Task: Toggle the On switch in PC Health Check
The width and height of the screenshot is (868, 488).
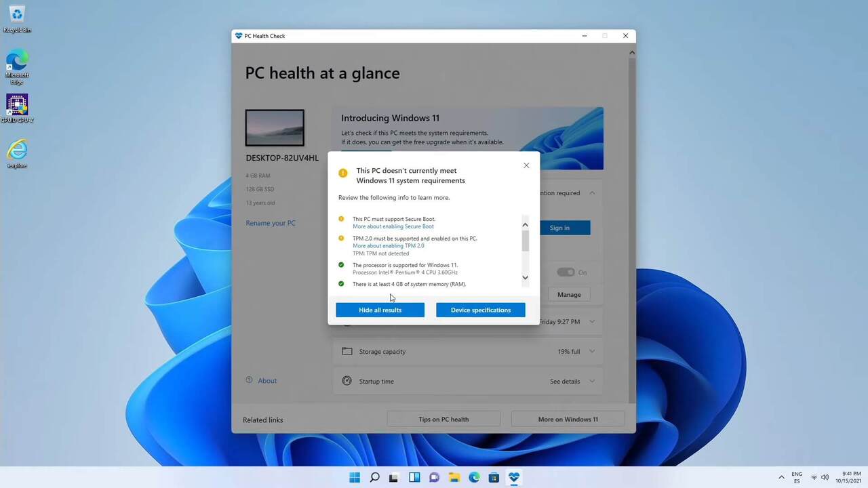Action: [x=566, y=272]
